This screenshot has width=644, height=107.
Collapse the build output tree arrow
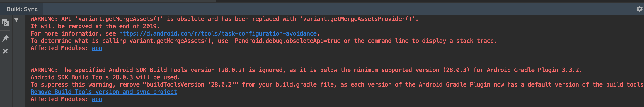[16, 20]
